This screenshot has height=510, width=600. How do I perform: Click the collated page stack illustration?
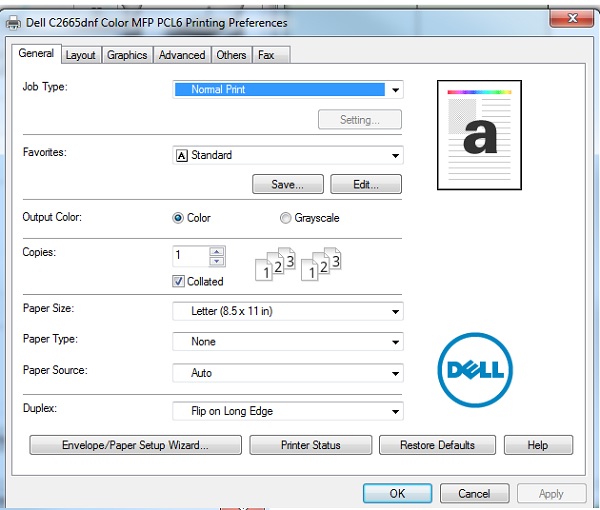coord(298,264)
